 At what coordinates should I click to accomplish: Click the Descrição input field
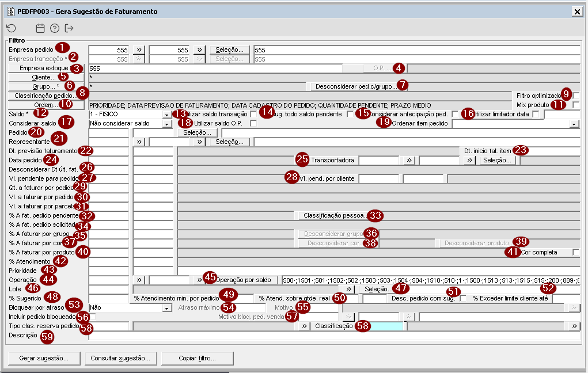[x=335, y=336]
